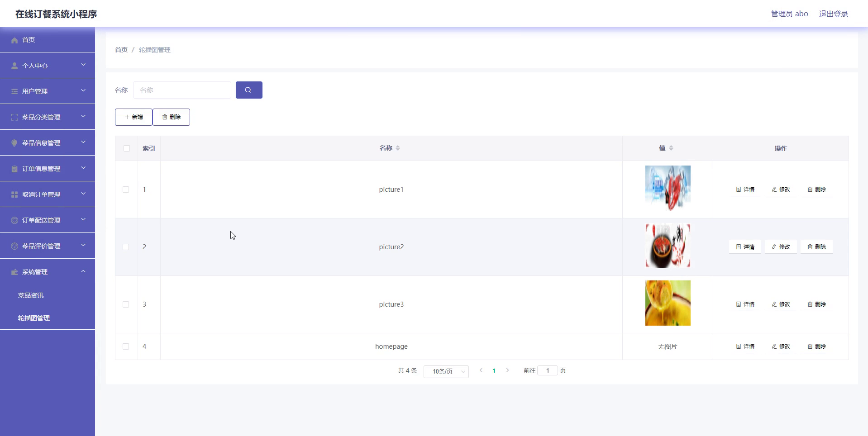Click 删除 for picture3 row
Image resolution: width=868 pixels, height=436 pixels.
[816, 304]
